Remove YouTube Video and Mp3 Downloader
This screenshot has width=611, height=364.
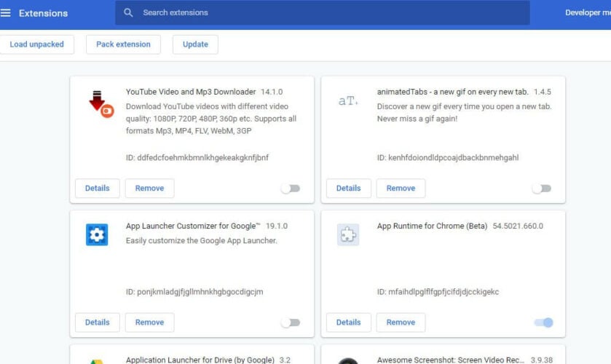(149, 189)
